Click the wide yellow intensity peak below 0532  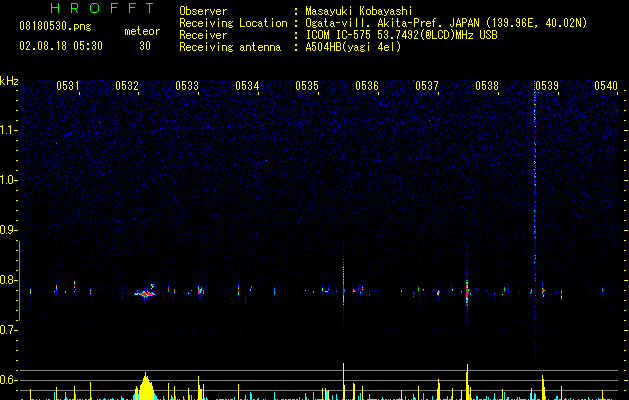[x=145, y=386]
